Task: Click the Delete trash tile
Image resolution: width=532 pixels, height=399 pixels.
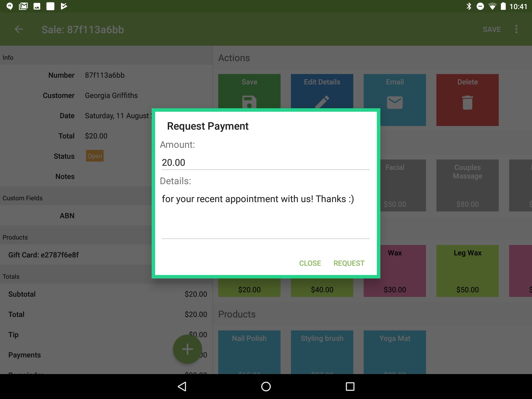Action: pos(467,100)
